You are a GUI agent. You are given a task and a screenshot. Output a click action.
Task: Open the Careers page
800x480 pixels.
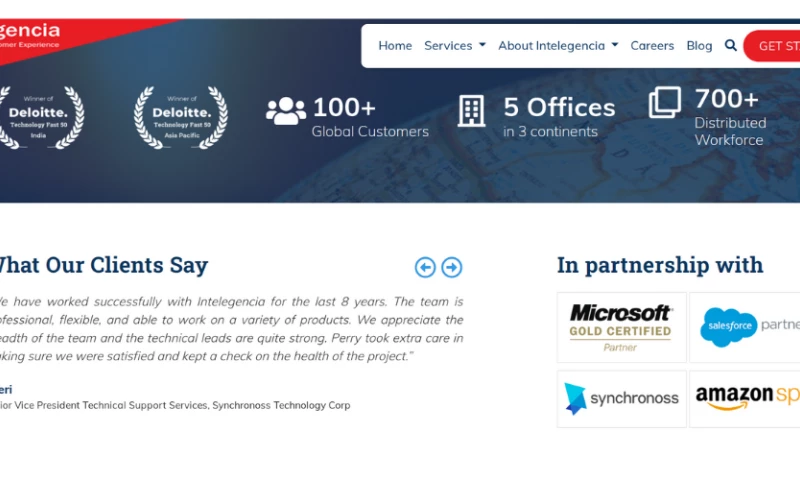[x=652, y=46]
